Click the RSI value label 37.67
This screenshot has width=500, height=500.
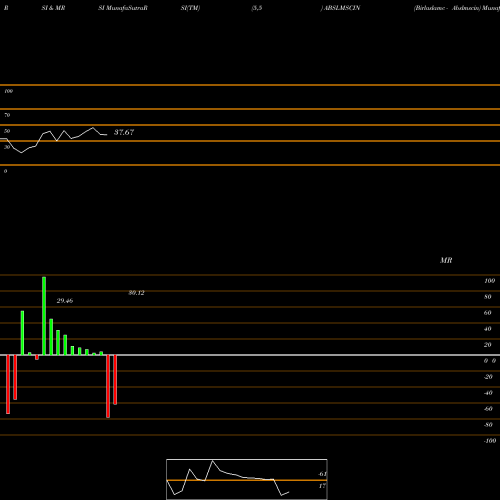point(124,132)
